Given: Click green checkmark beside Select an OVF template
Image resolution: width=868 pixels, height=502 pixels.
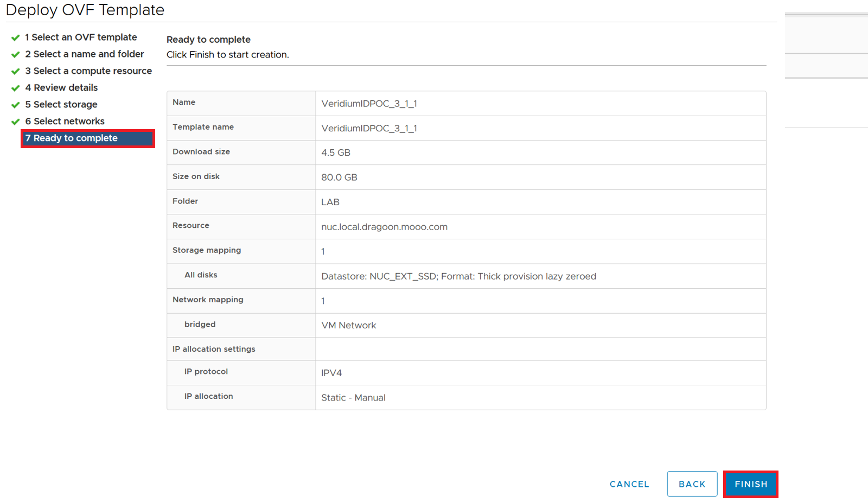Looking at the screenshot, I should (16, 38).
